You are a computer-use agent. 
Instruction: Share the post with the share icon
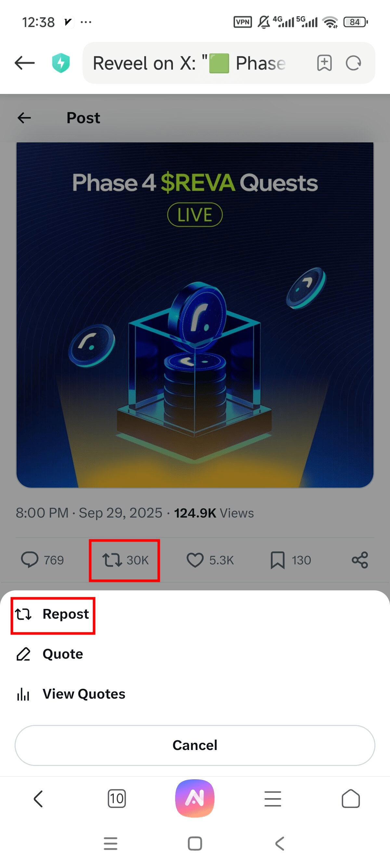[360, 560]
